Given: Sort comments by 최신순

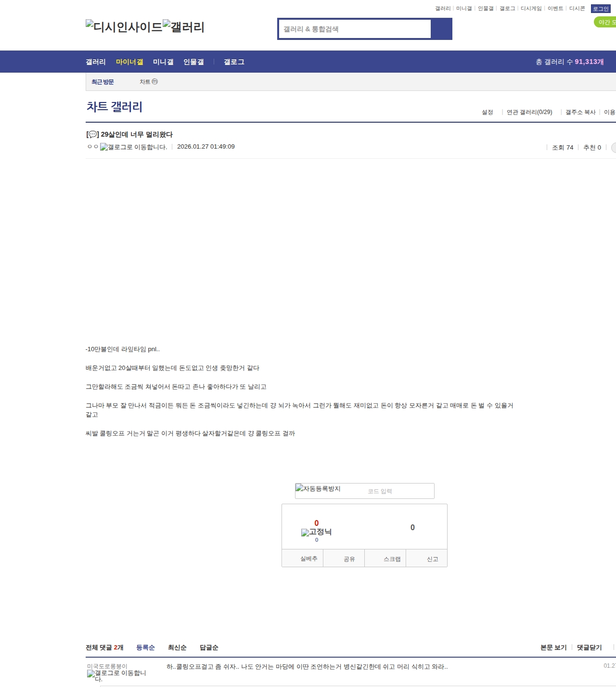Looking at the screenshot, I should [177, 648].
